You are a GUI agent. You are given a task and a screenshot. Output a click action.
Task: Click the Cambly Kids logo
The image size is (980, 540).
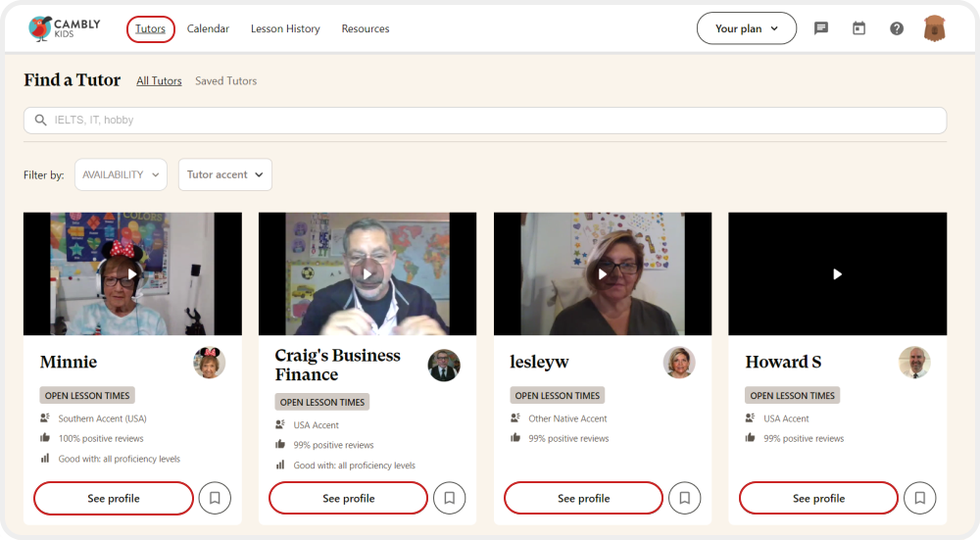[x=65, y=28]
